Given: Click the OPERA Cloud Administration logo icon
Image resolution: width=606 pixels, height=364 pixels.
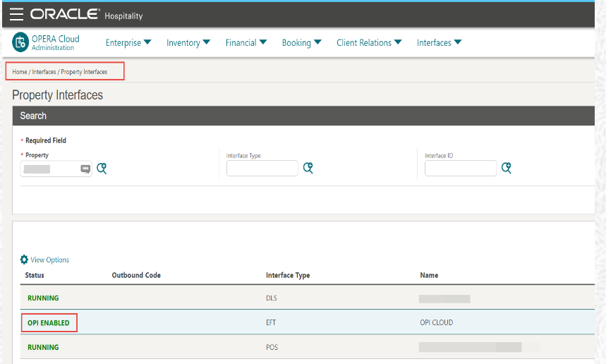Looking at the screenshot, I should pyautogui.click(x=20, y=42).
